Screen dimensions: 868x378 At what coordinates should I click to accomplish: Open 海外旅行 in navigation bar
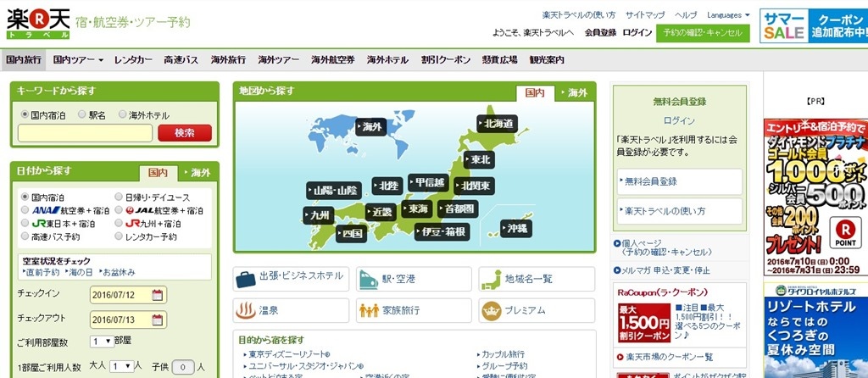coord(228,60)
